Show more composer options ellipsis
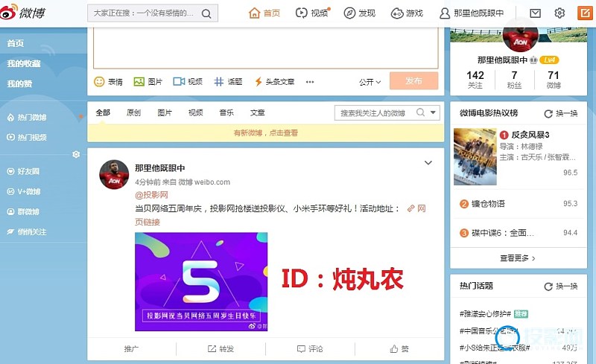Viewport: 596px width, 364px height. [x=310, y=82]
